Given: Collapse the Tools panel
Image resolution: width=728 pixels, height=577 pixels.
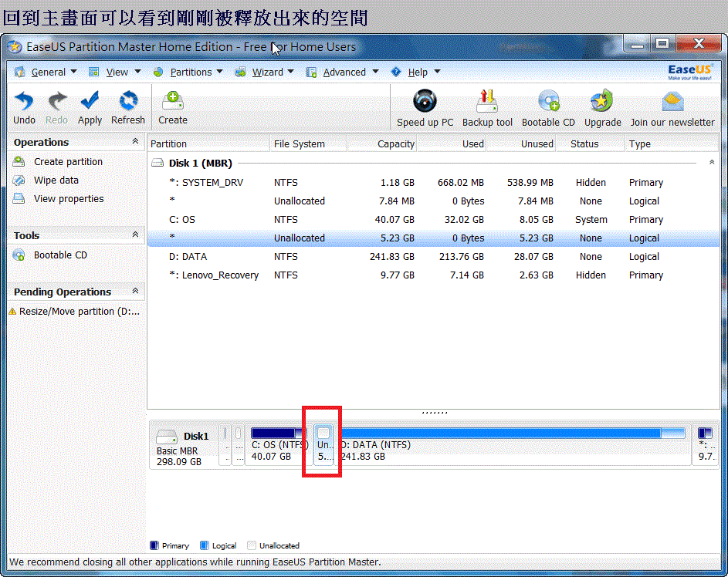Looking at the screenshot, I should tap(135, 235).
